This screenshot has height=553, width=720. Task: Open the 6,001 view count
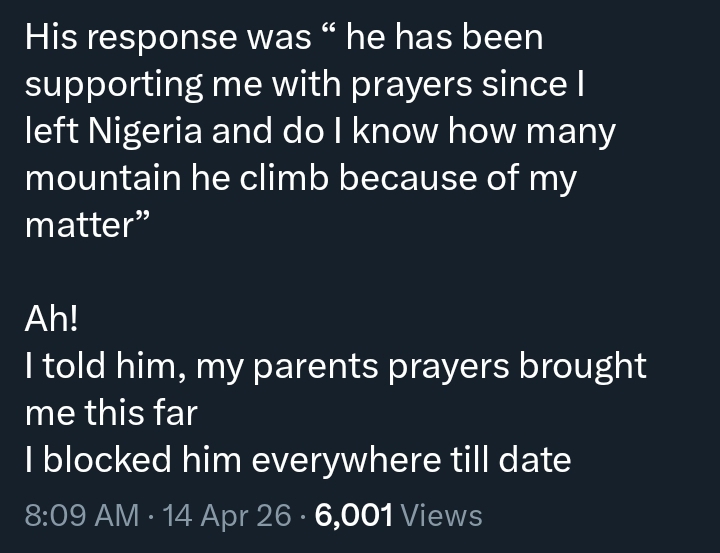click(353, 515)
